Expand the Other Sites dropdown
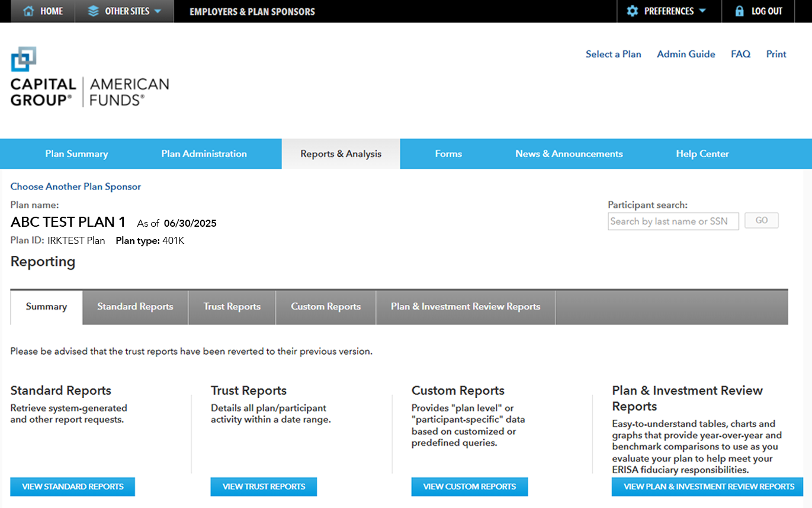 coord(124,11)
